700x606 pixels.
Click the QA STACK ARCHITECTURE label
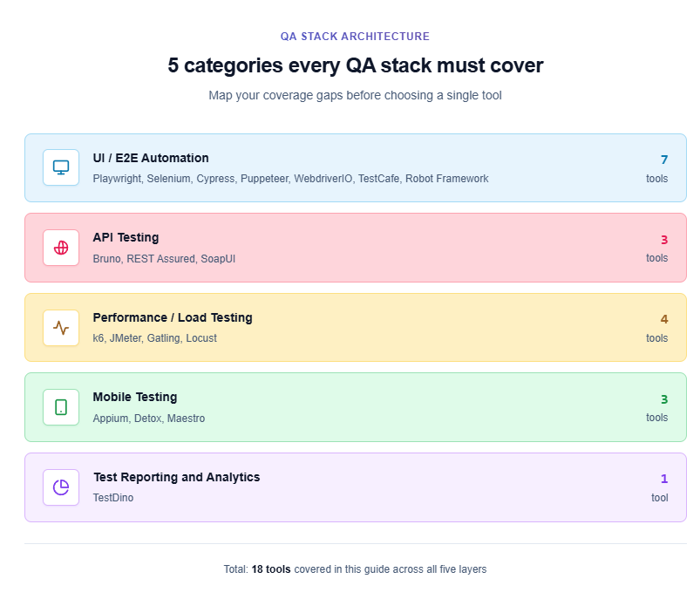[x=355, y=37]
